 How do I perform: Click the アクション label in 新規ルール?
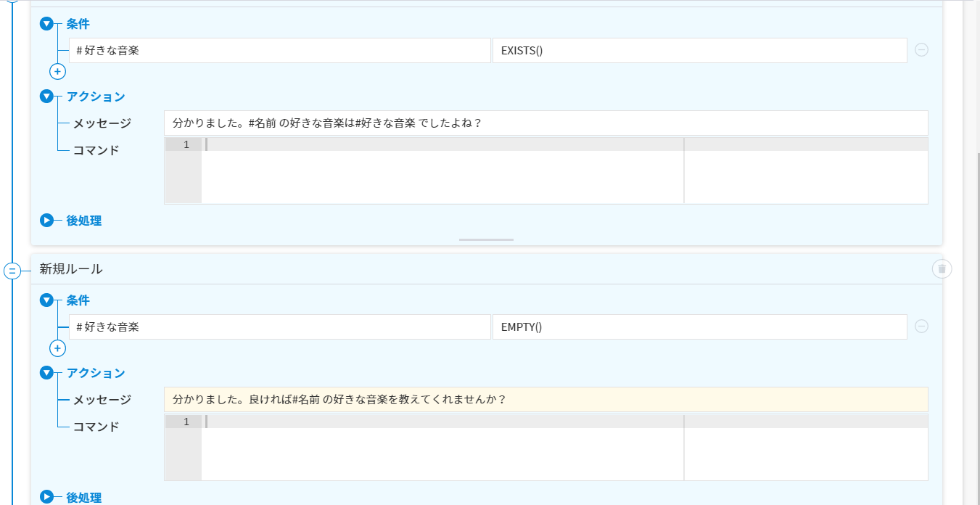(96, 373)
